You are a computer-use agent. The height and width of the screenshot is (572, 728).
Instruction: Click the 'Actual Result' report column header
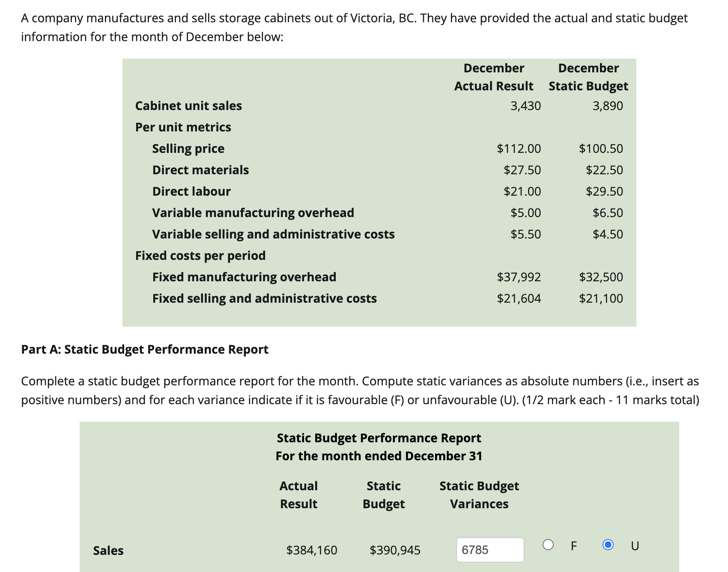click(x=298, y=495)
